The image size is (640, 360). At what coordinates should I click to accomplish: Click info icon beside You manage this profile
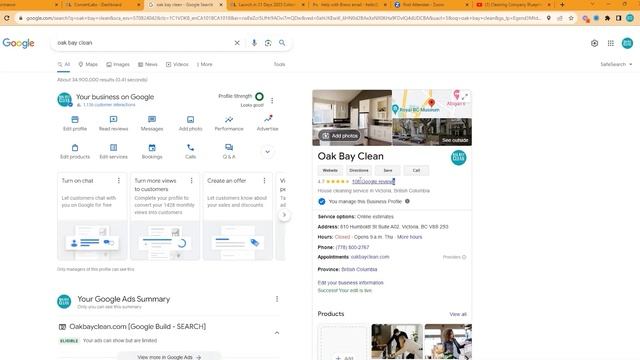[x=407, y=201]
